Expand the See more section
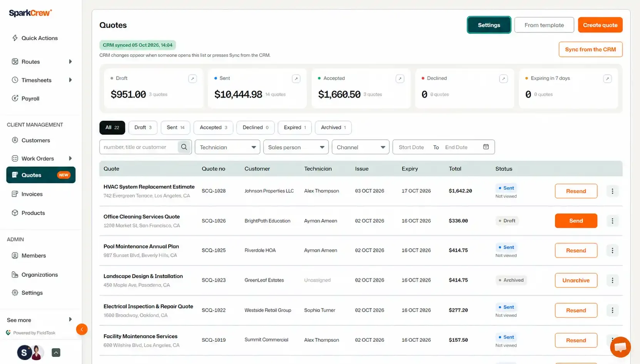The height and width of the screenshot is (364, 640). click(40, 320)
